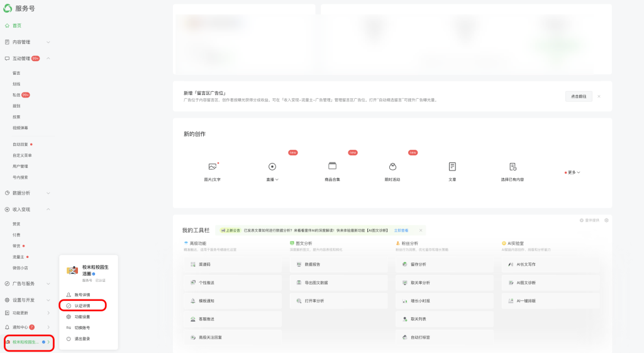Select 退出登录 in account popup menu
Viewport: 644px width, 353px height.
(82, 339)
